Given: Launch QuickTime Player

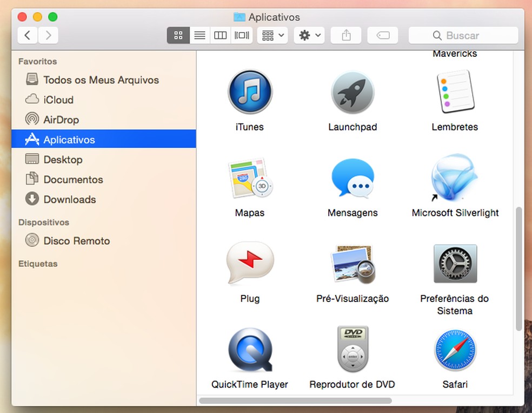Looking at the screenshot, I should point(250,349).
